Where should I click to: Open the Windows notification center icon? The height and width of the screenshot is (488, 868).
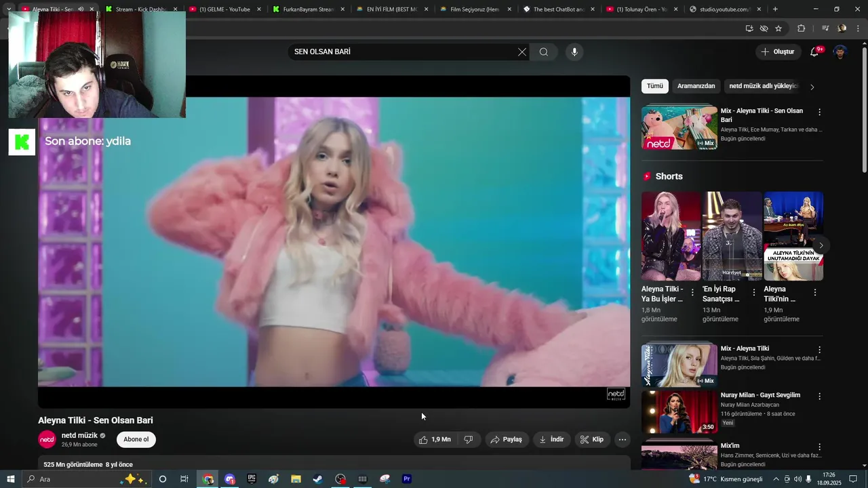click(x=853, y=479)
